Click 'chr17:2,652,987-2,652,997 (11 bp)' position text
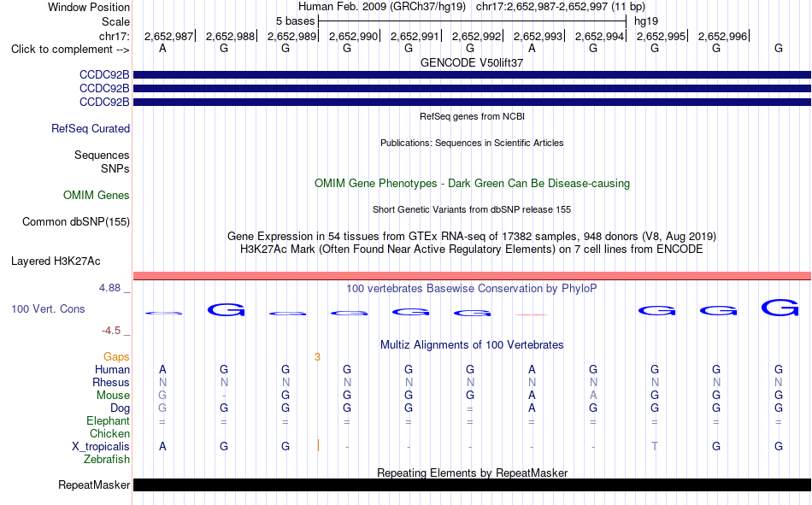The image size is (812, 505). 561,7
